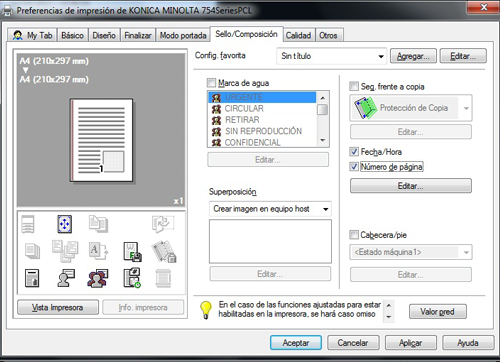The height and width of the screenshot is (362, 500).
Task: Click the page number and clock icon
Action: pyautogui.click(x=132, y=278)
